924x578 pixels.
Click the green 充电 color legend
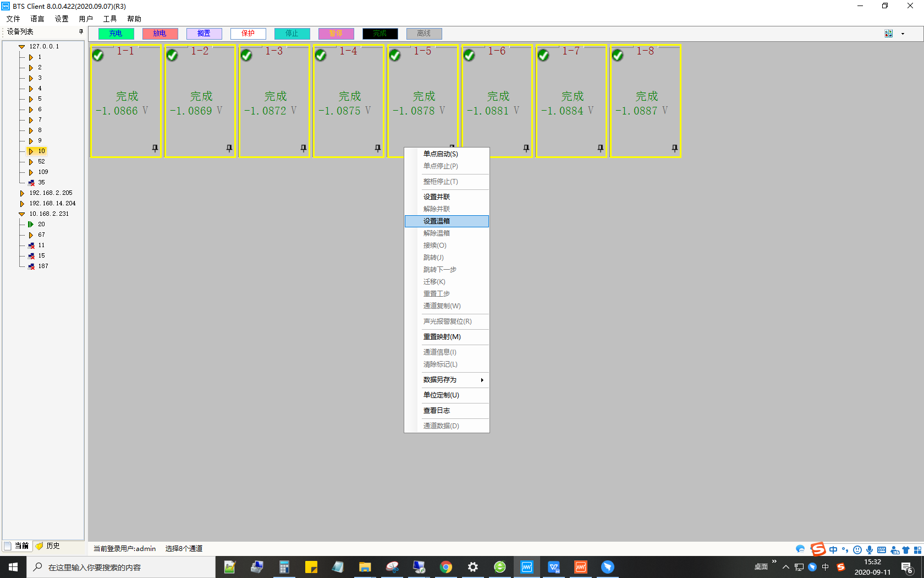click(x=116, y=34)
